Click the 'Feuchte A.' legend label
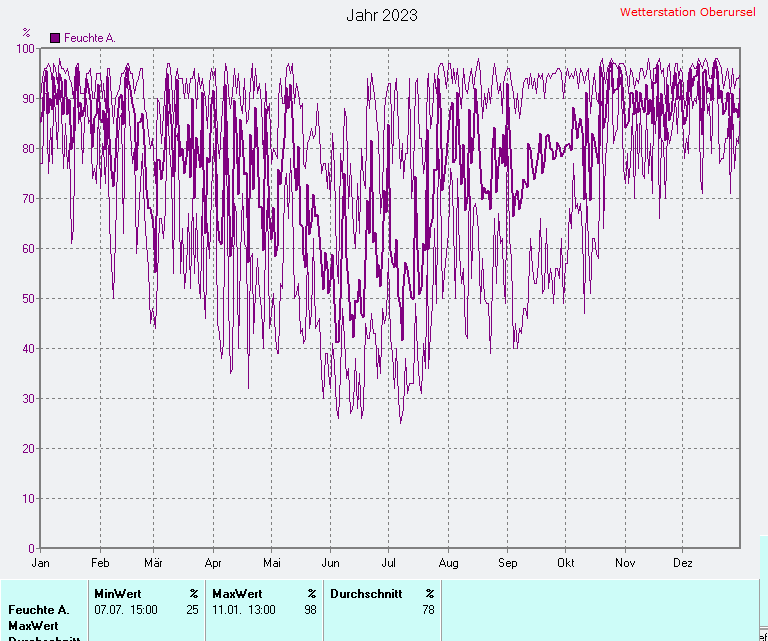The image size is (768, 641). coord(90,38)
